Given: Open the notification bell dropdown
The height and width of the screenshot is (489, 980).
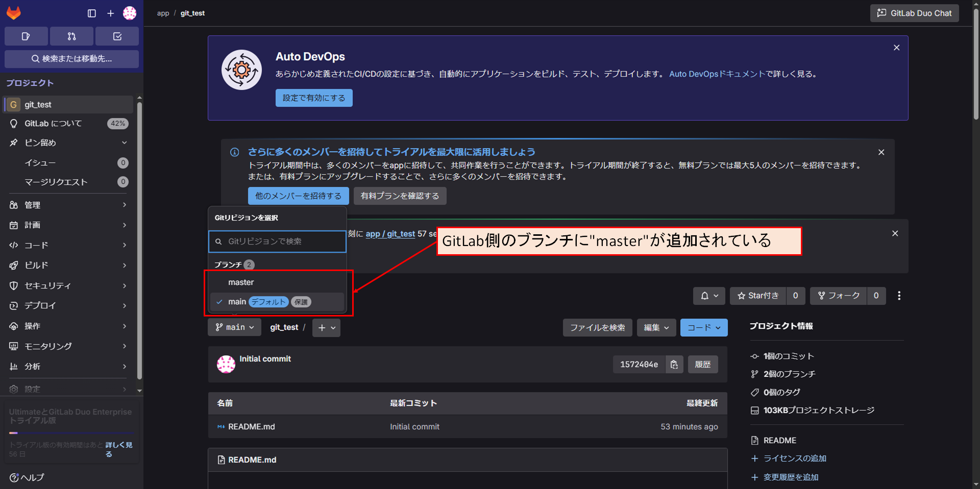Looking at the screenshot, I should tap(709, 296).
